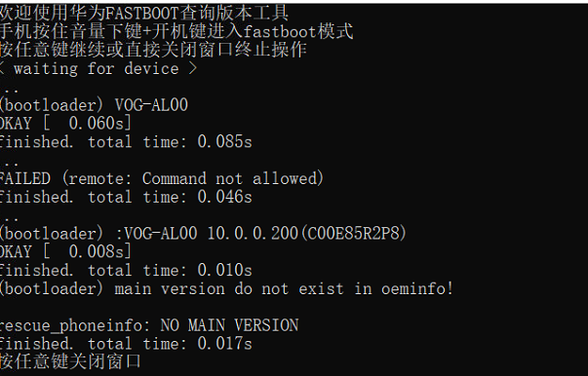
Task: Select the total time 0.046s line
Action: pyautogui.click(x=126, y=197)
